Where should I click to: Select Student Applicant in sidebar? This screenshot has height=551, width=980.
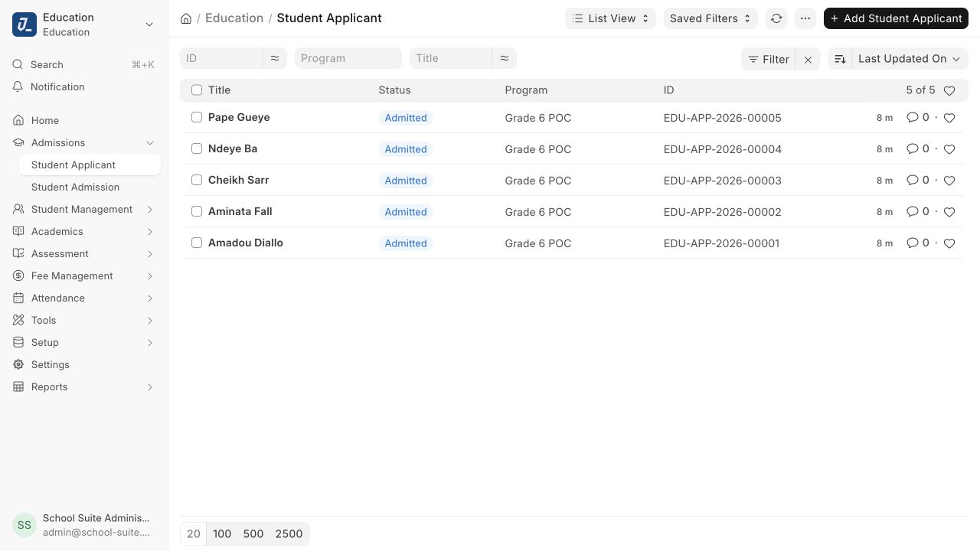90,165
